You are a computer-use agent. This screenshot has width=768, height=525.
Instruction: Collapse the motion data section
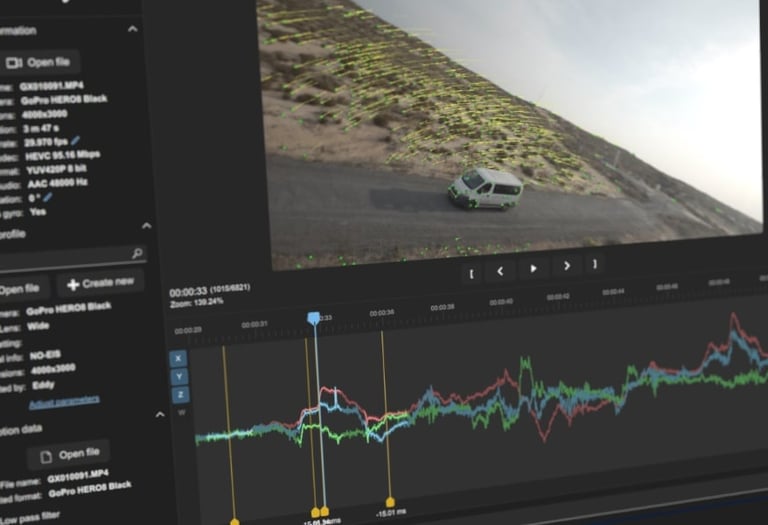click(160, 414)
